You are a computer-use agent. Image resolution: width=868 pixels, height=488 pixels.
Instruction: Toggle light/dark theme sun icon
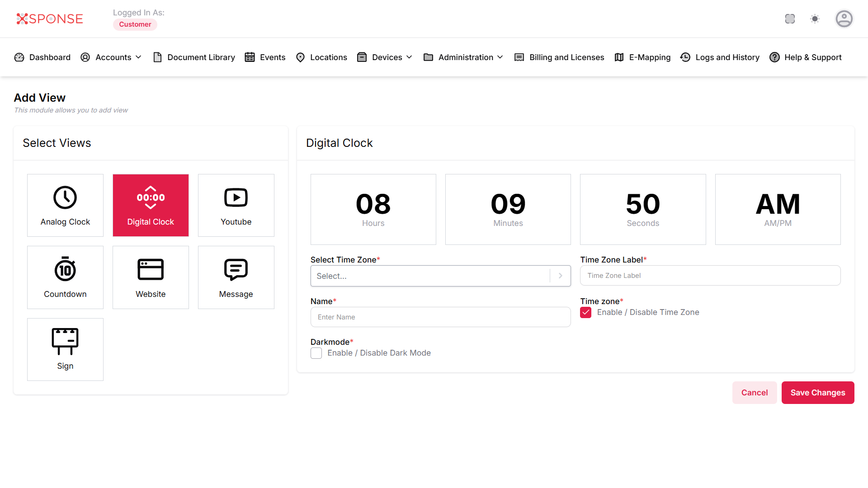pos(815,19)
